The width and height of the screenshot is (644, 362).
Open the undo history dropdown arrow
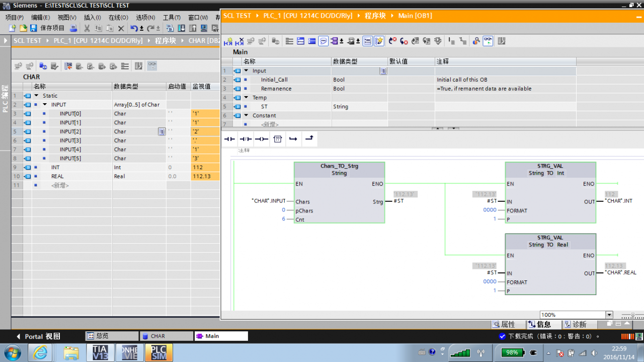141,29
